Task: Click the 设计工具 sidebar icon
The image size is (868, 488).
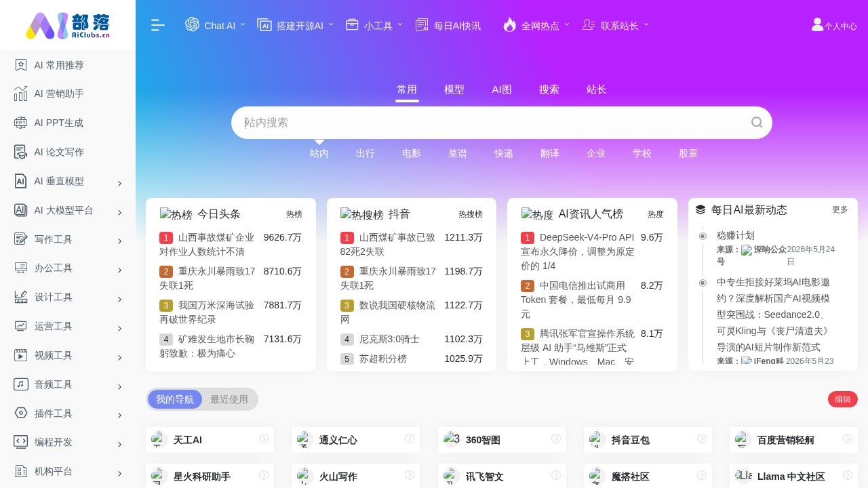Action: pyautogui.click(x=21, y=297)
